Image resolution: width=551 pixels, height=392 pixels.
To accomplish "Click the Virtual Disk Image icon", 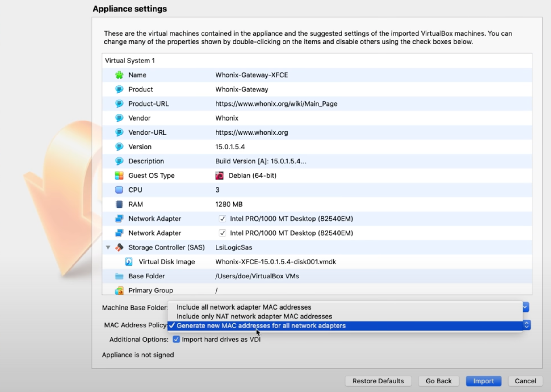I will tap(129, 262).
